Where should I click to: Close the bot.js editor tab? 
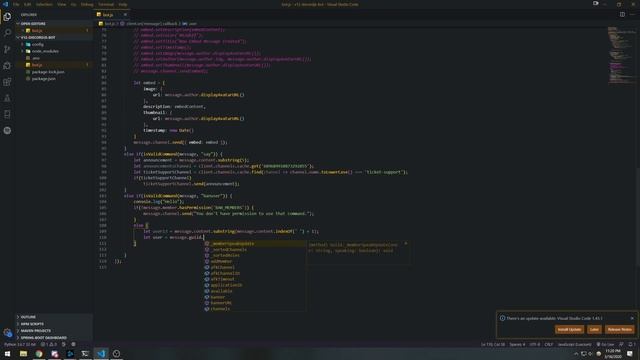(125, 15)
